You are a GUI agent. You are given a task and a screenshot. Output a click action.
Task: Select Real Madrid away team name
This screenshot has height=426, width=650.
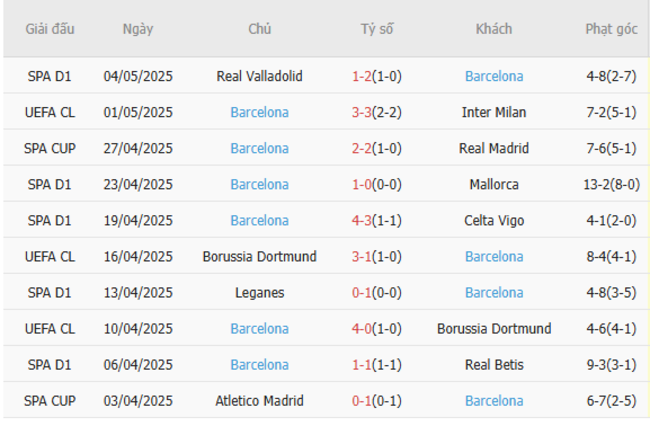tap(493, 148)
